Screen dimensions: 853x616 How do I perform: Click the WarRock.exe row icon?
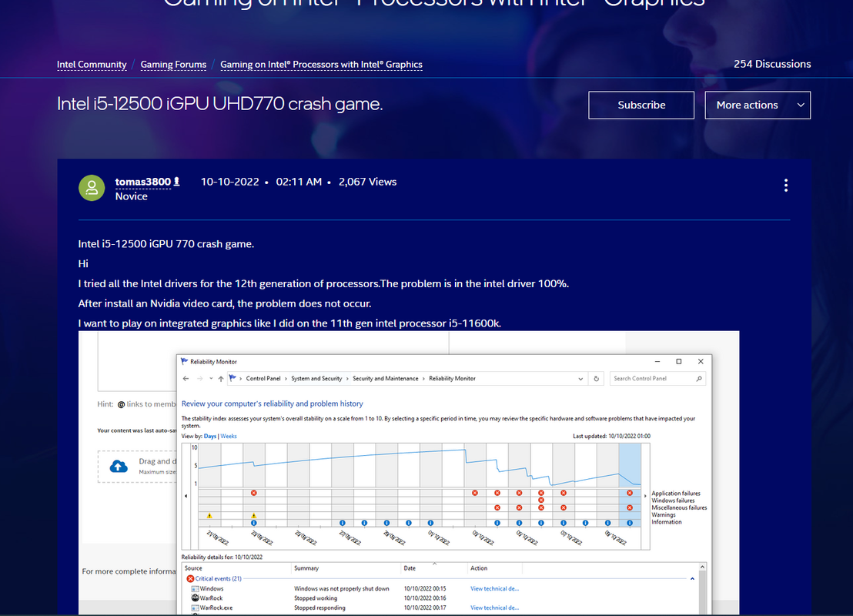(x=195, y=608)
